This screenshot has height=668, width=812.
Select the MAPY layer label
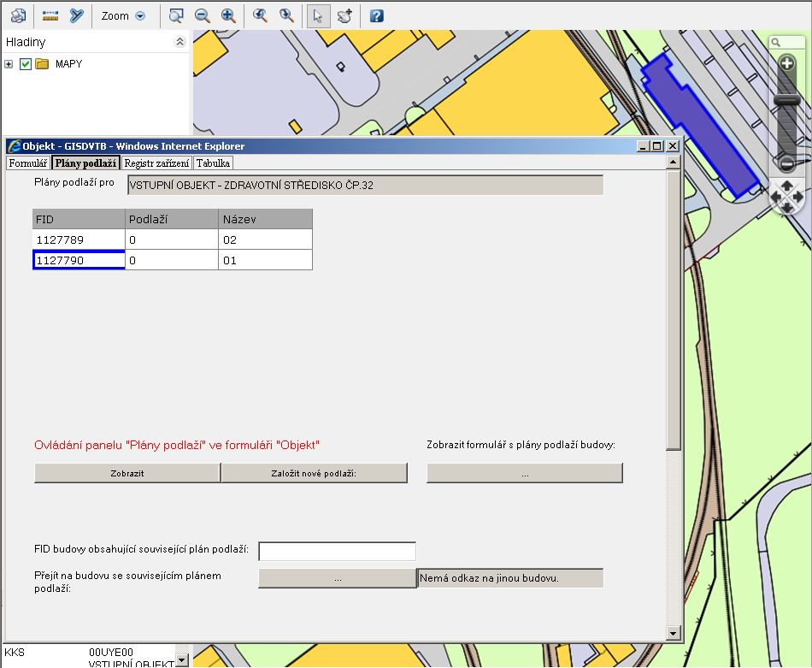pyautogui.click(x=69, y=64)
